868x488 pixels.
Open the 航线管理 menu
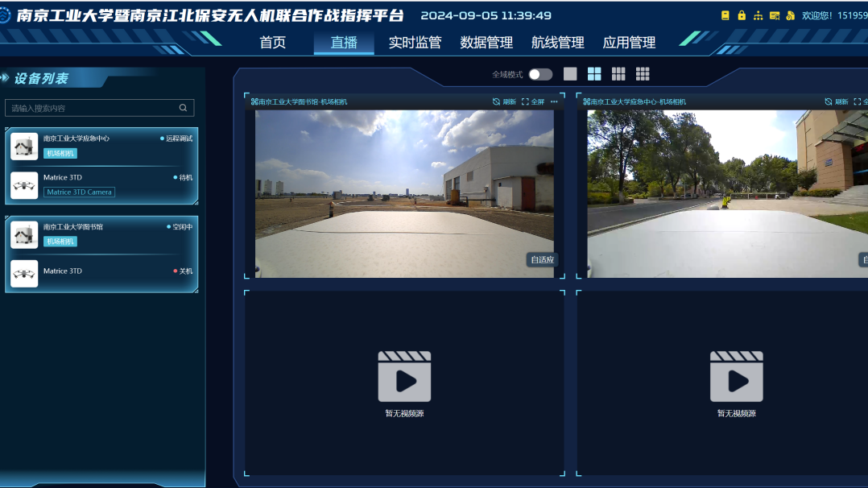pyautogui.click(x=557, y=43)
